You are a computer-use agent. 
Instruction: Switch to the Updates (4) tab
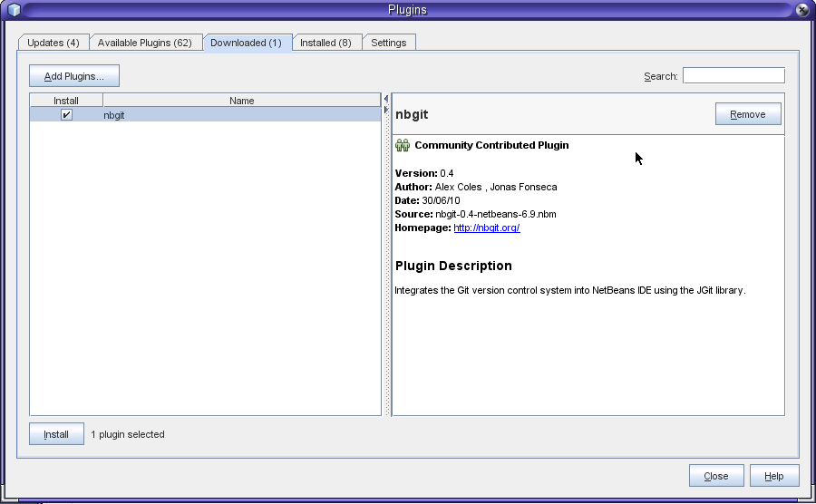53,43
